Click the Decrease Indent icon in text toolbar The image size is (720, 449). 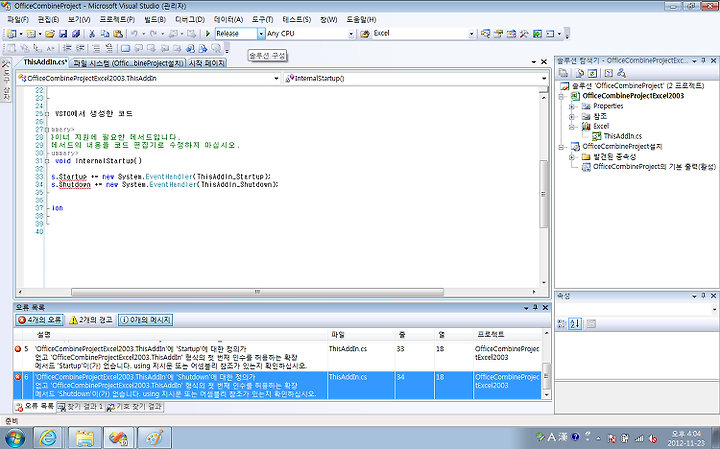click(68, 48)
